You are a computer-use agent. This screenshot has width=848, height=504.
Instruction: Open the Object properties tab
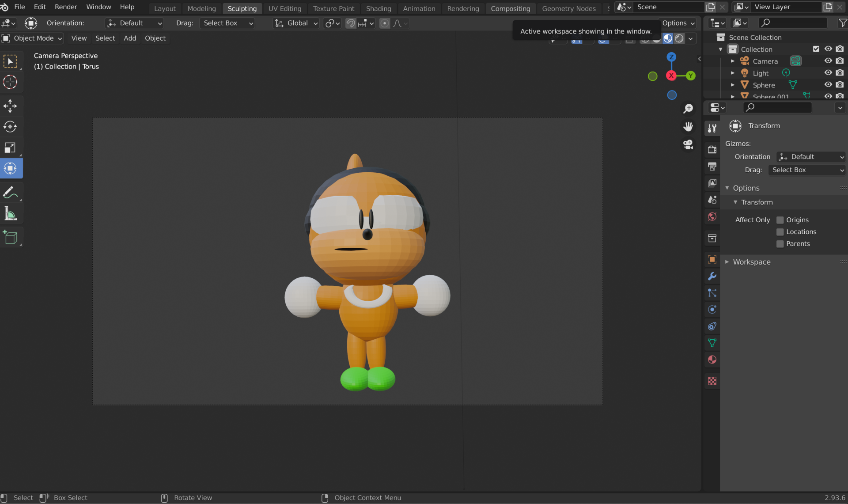coord(712,260)
